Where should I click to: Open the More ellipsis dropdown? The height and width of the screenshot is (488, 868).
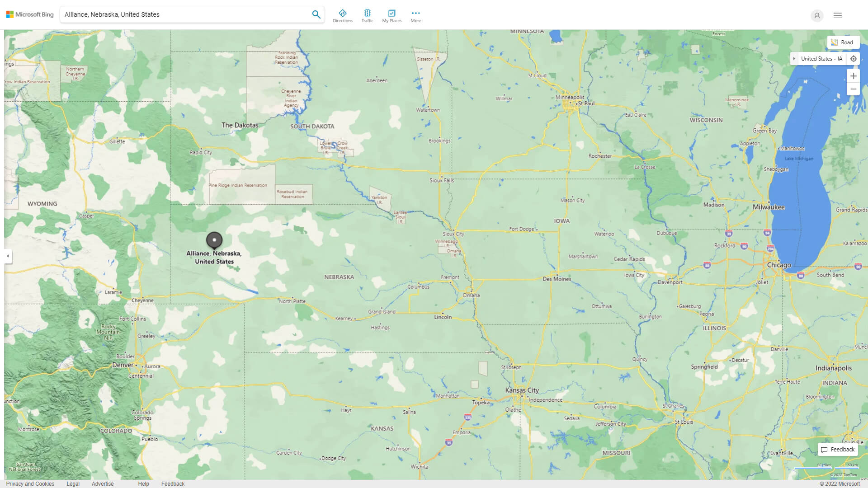click(x=415, y=15)
